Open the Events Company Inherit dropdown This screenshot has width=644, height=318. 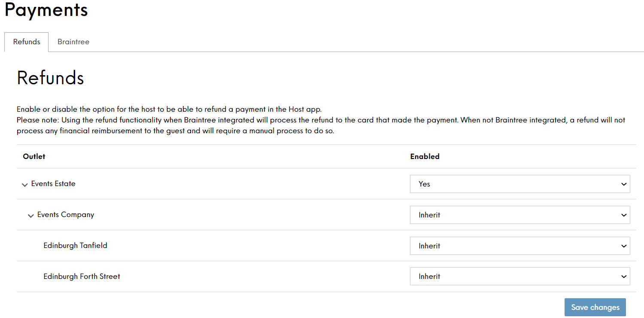(520, 215)
